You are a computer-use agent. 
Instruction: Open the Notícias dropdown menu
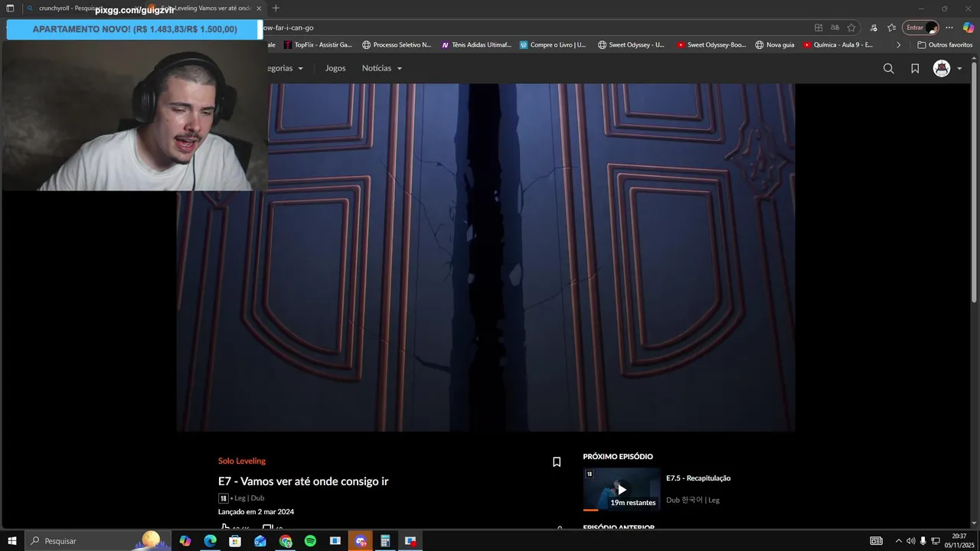pyautogui.click(x=381, y=68)
